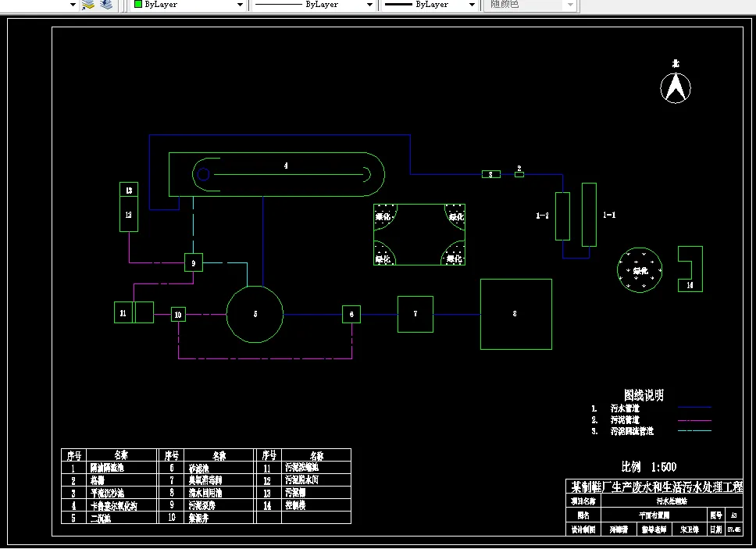Select the rectangle labeled 11 in the drawing

tap(134, 312)
